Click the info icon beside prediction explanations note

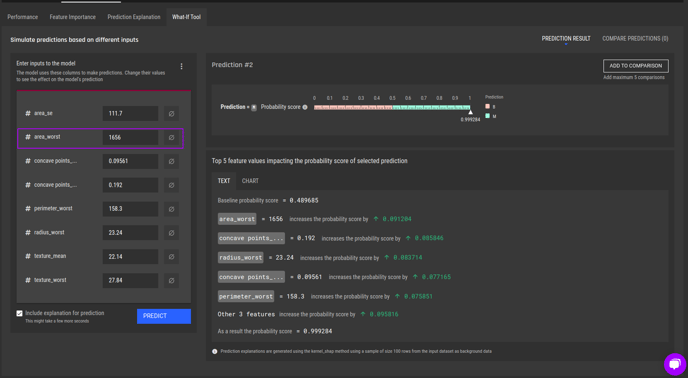tap(215, 351)
